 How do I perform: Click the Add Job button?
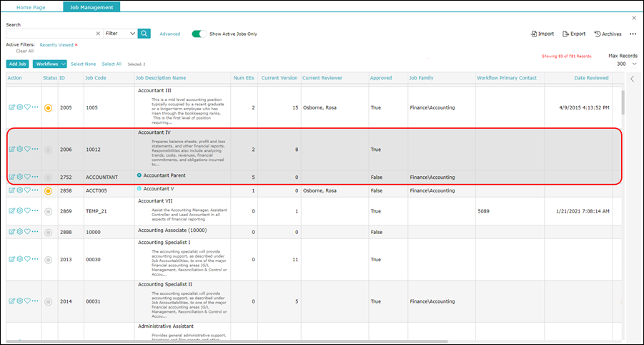[x=18, y=64]
